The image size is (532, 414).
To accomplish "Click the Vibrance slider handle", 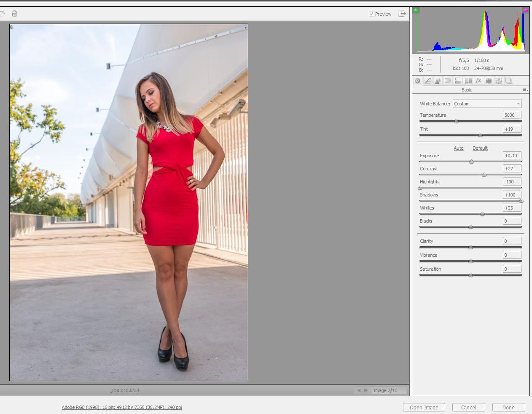I will point(470,261).
